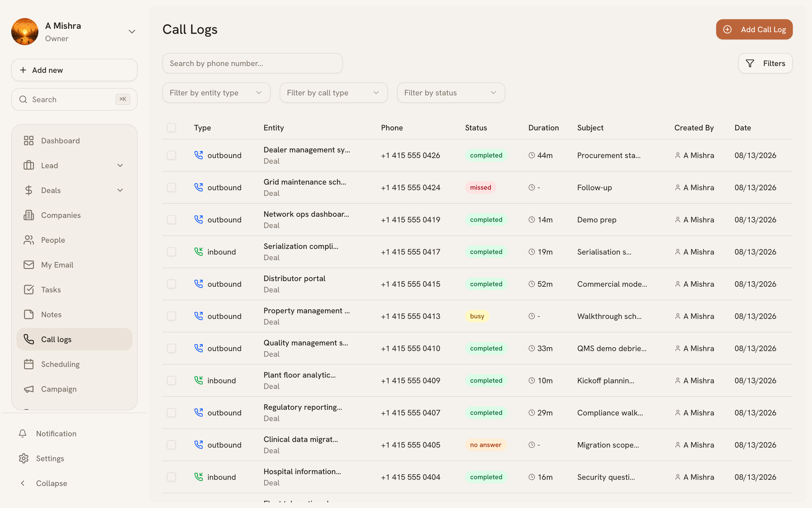Expand the Deals submenu chevron

[120, 191]
